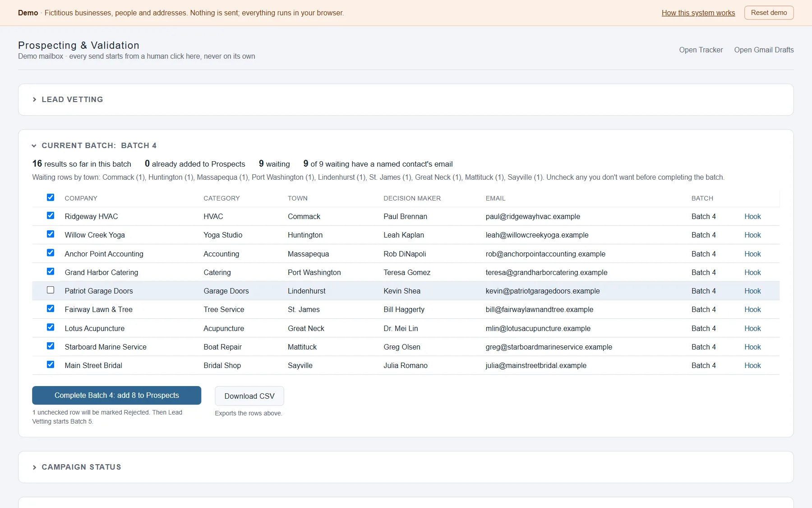This screenshot has width=812, height=508.
Task: Click the Prospecting & Validation page title
Action: click(x=78, y=45)
